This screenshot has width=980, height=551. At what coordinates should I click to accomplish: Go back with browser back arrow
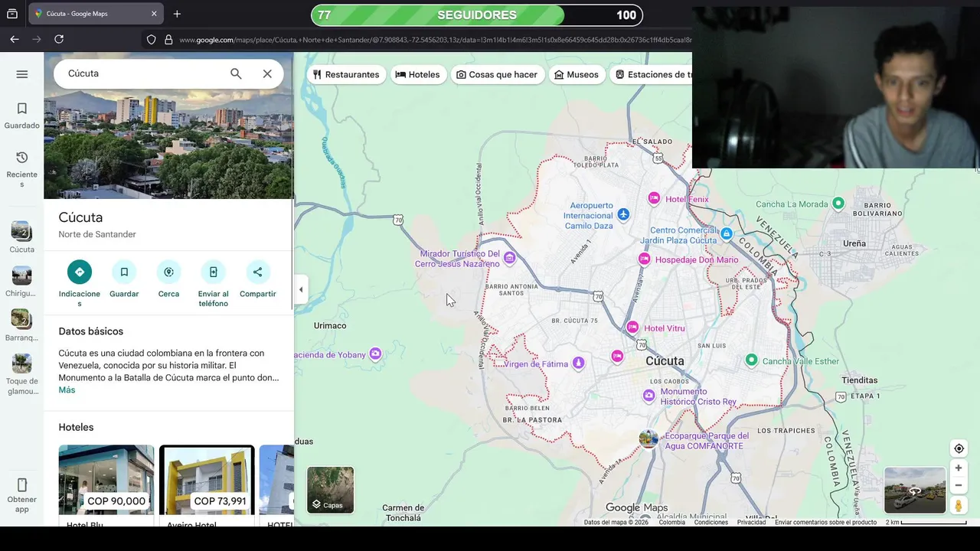(x=15, y=39)
